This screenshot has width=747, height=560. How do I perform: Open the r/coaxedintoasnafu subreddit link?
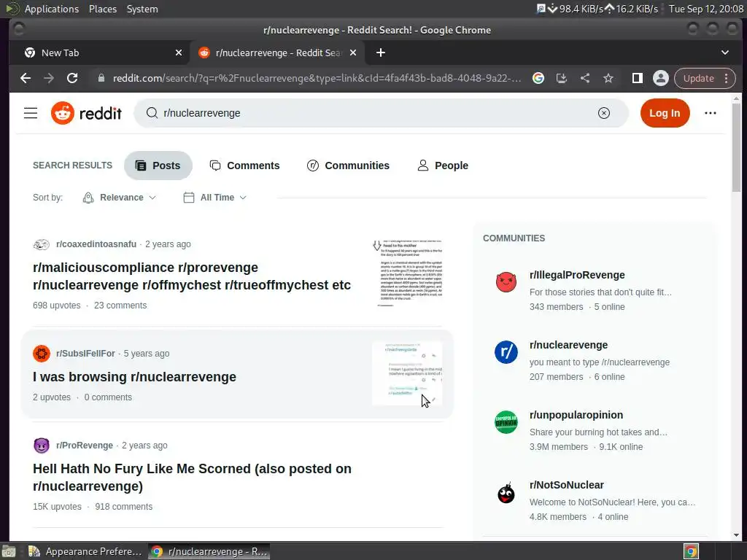(x=96, y=244)
